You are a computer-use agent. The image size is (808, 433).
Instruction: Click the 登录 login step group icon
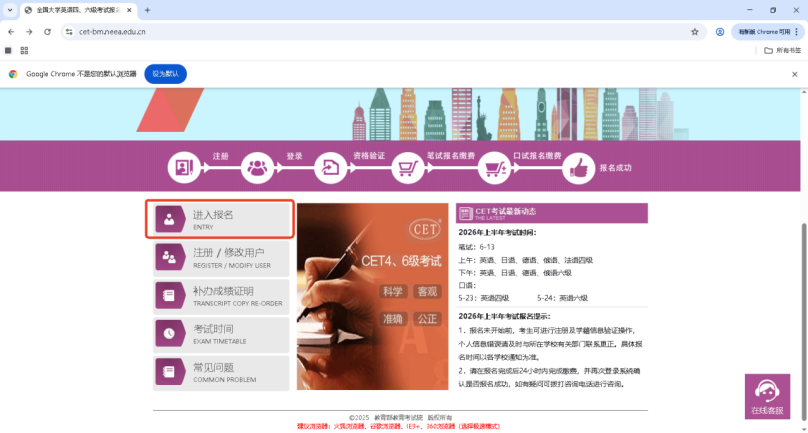(x=256, y=166)
